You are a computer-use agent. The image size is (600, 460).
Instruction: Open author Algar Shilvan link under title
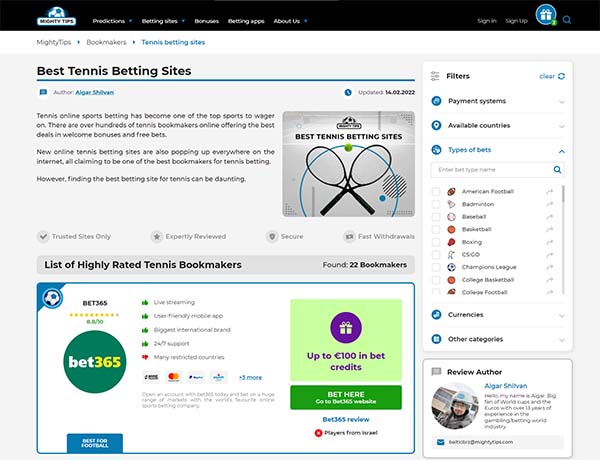(95, 92)
